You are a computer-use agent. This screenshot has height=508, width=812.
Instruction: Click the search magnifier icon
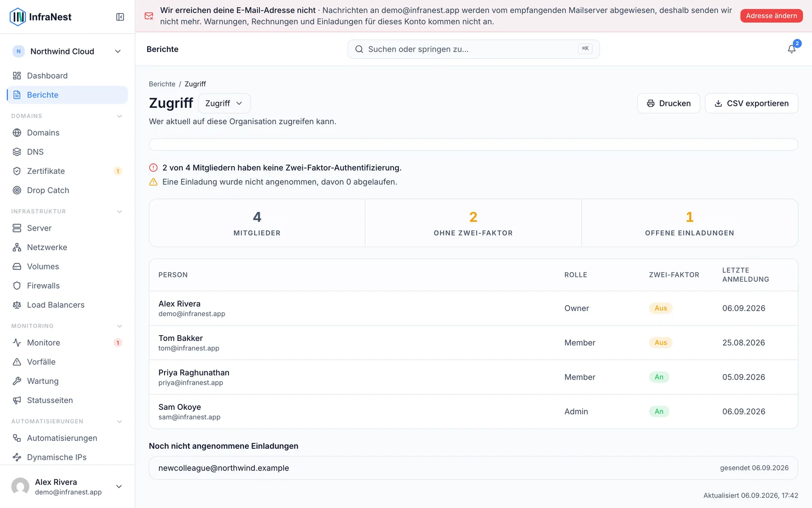(x=359, y=49)
